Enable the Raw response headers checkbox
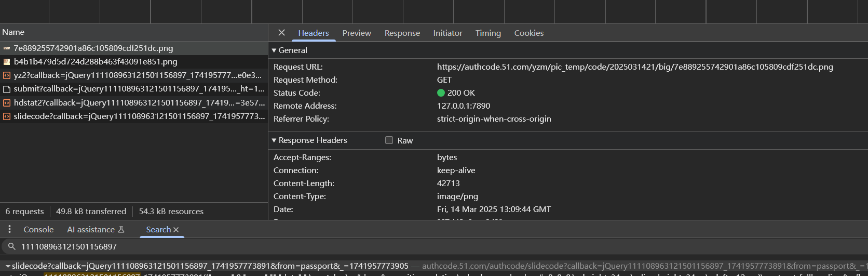 pos(389,140)
